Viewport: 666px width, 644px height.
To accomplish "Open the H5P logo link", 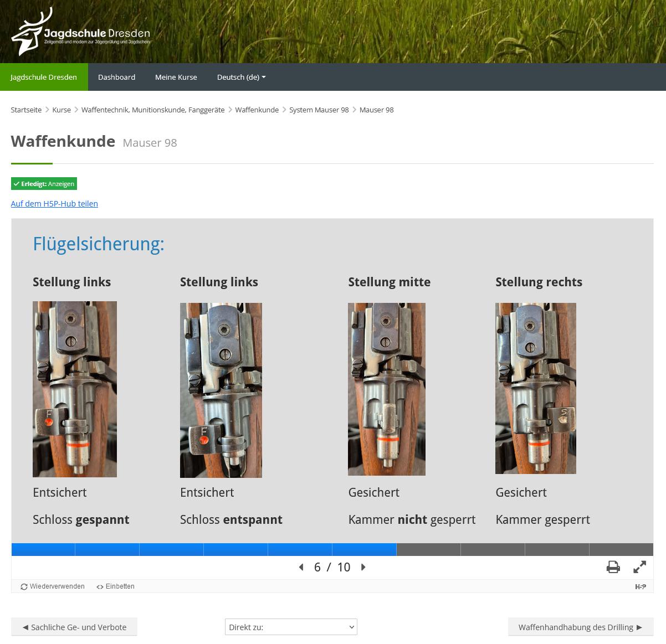I will (x=641, y=586).
